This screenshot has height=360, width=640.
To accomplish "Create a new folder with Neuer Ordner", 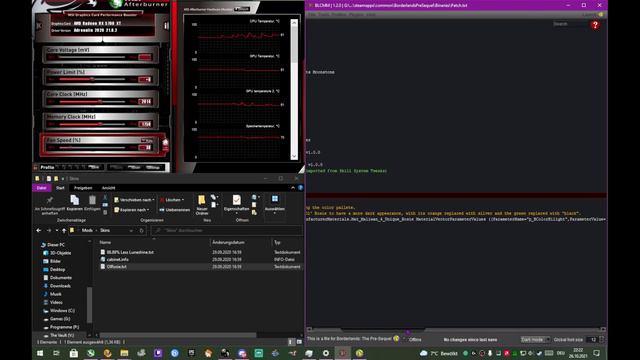I will coord(202,205).
